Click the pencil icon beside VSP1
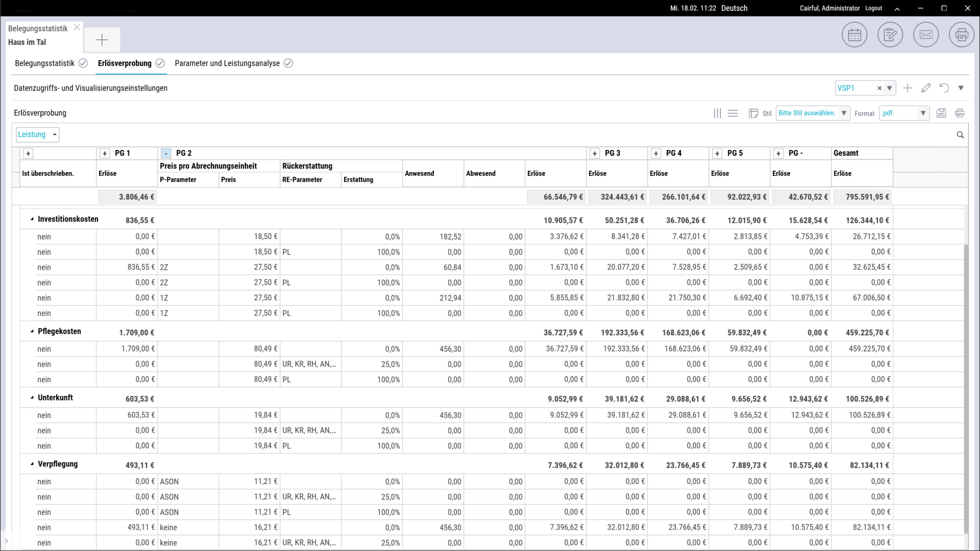This screenshot has width=980, height=551. (x=926, y=88)
